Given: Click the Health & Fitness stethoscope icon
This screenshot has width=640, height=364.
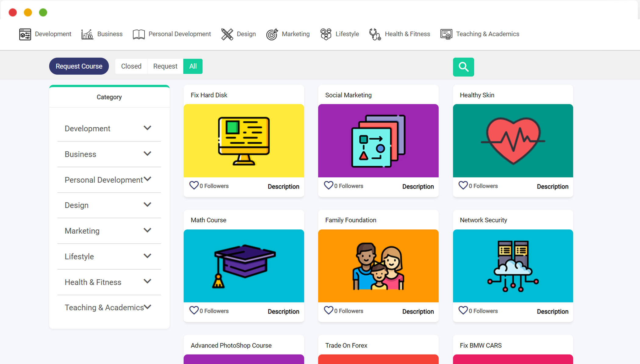Looking at the screenshot, I should tap(375, 34).
